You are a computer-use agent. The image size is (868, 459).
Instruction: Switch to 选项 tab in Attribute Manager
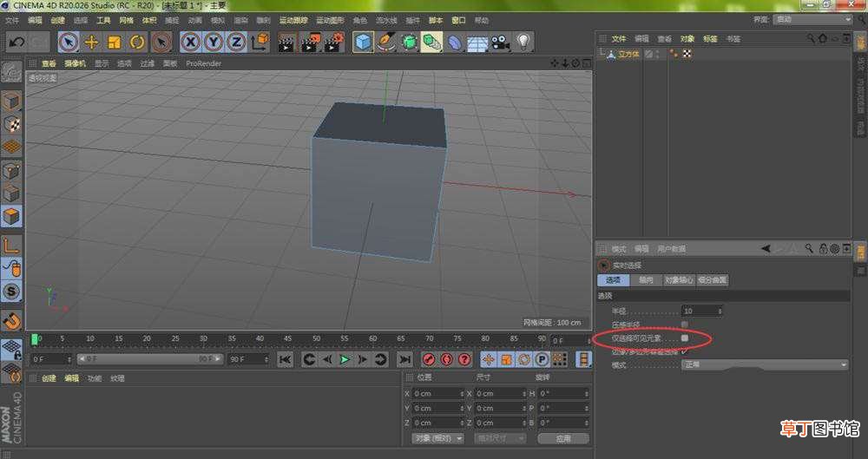coord(614,280)
